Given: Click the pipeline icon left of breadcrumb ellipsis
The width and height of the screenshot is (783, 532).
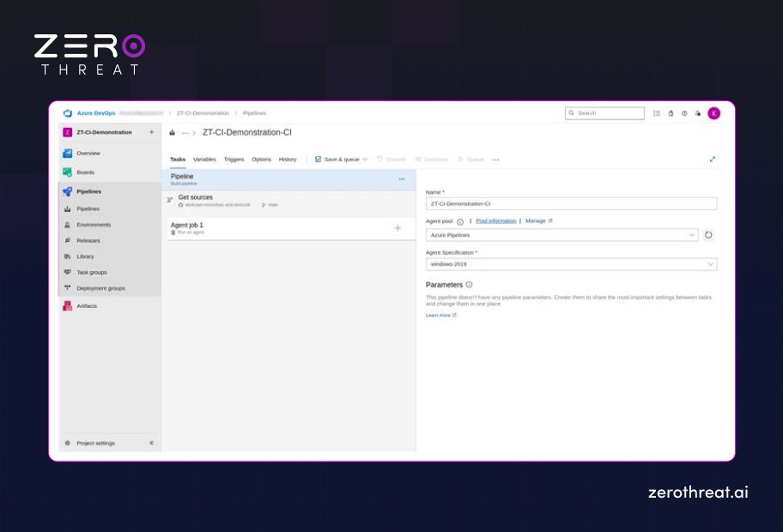Looking at the screenshot, I should 173,133.
